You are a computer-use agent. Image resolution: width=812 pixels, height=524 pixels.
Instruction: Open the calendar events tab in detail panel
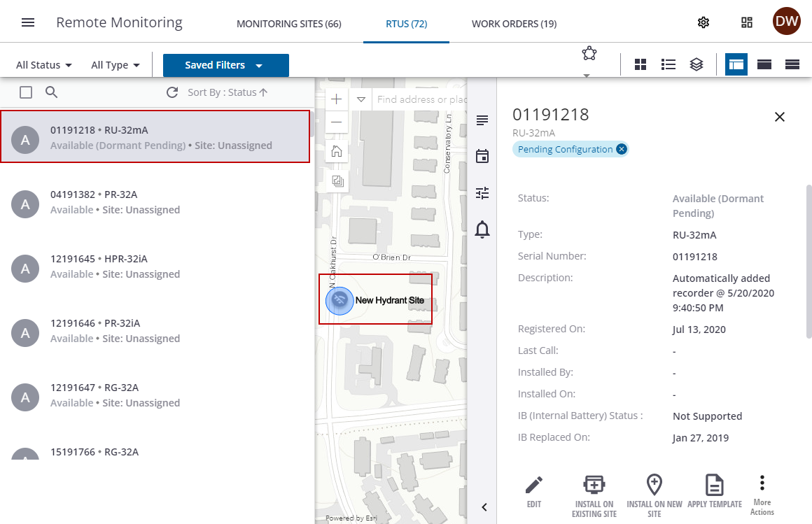tap(482, 156)
